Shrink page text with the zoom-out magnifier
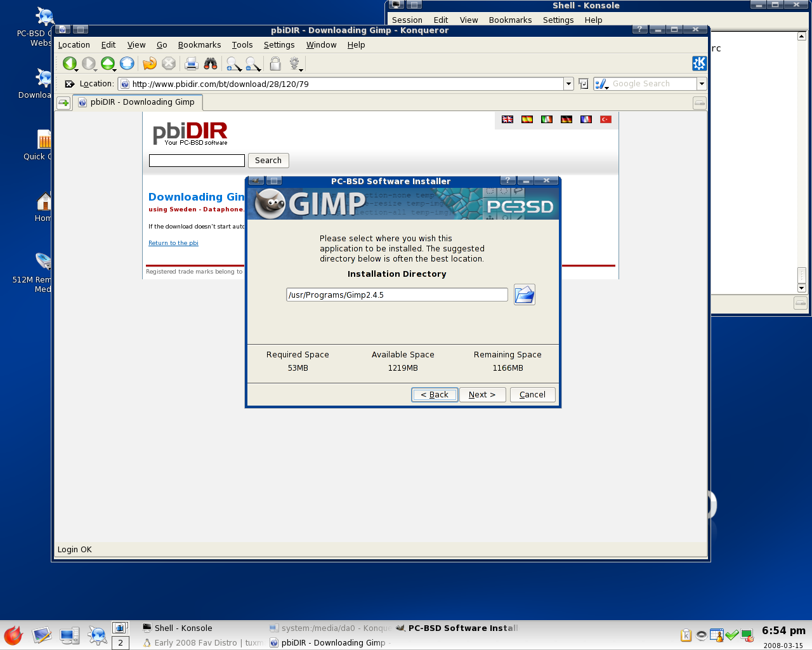This screenshot has height=650, width=812. click(x=253, y=63)
